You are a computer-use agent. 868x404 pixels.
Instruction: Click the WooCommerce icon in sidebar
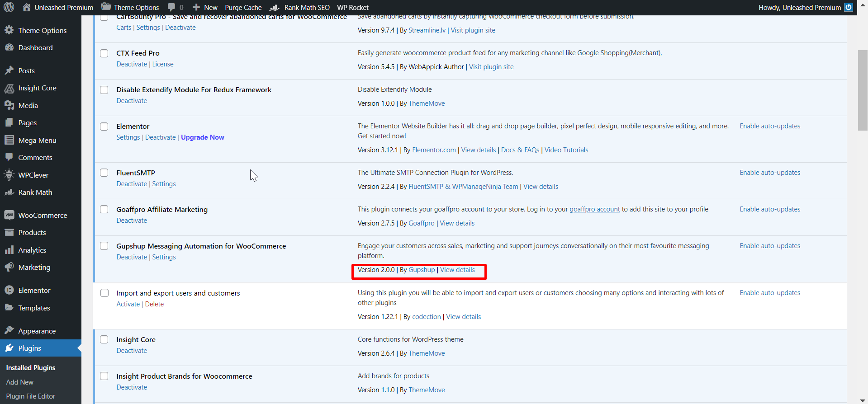(9, 215)
